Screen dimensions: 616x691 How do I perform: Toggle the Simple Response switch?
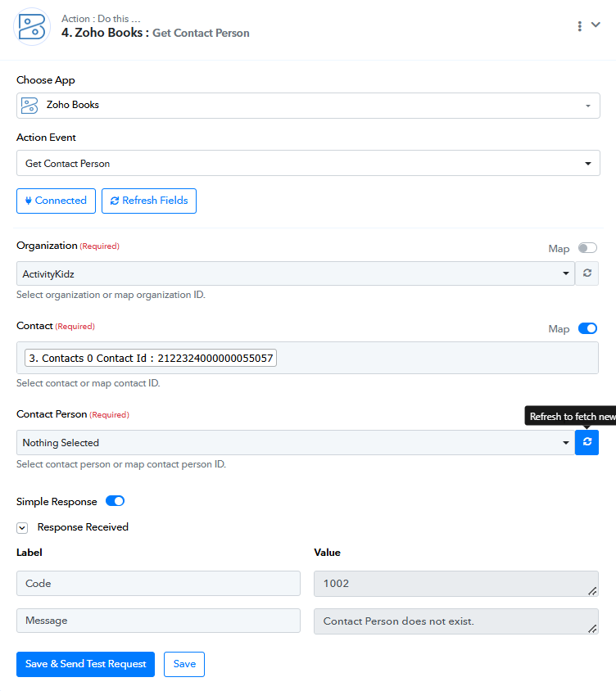click(x=115, y=501)
